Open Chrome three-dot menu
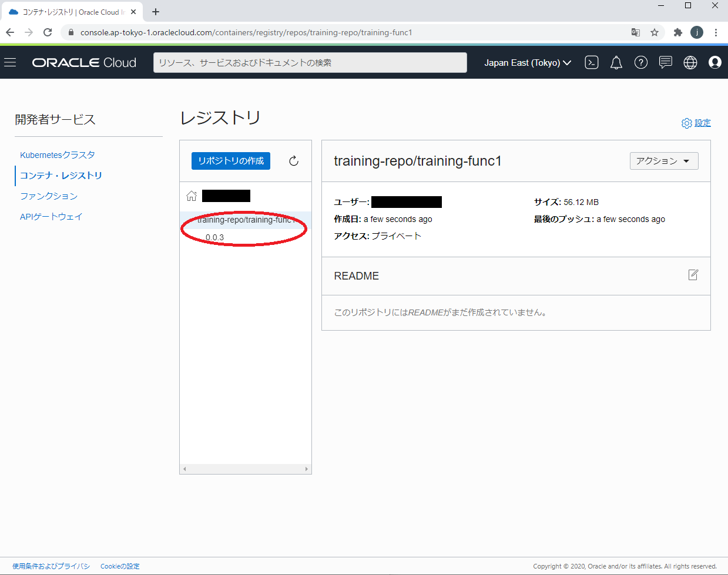This screenshot has height=575, width=728. pyautogui.click(x=716, y=32)
